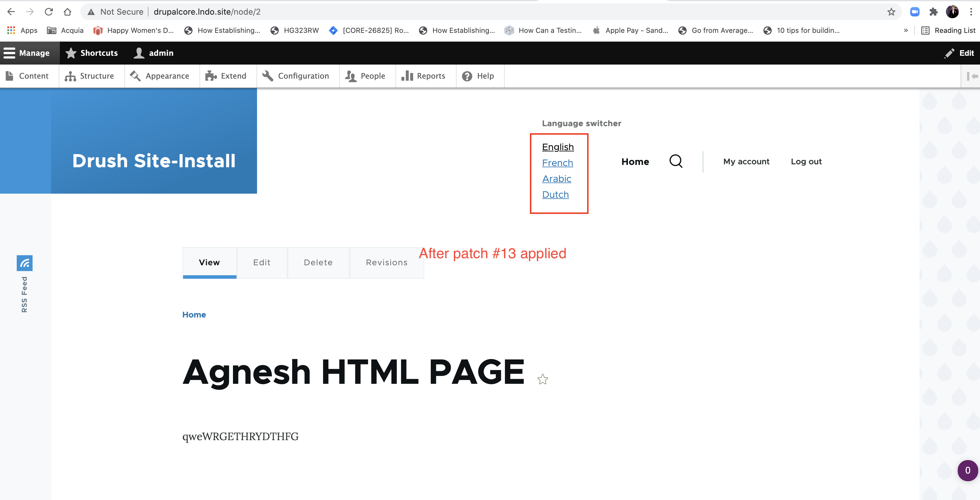Click the Log out link
This screenshot has width=980, height=500.
[806, 161]
